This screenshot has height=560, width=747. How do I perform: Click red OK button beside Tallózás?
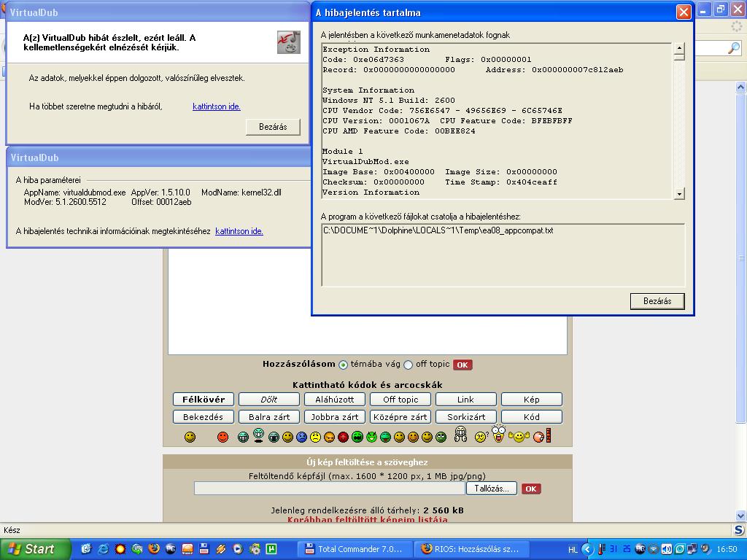531,489
